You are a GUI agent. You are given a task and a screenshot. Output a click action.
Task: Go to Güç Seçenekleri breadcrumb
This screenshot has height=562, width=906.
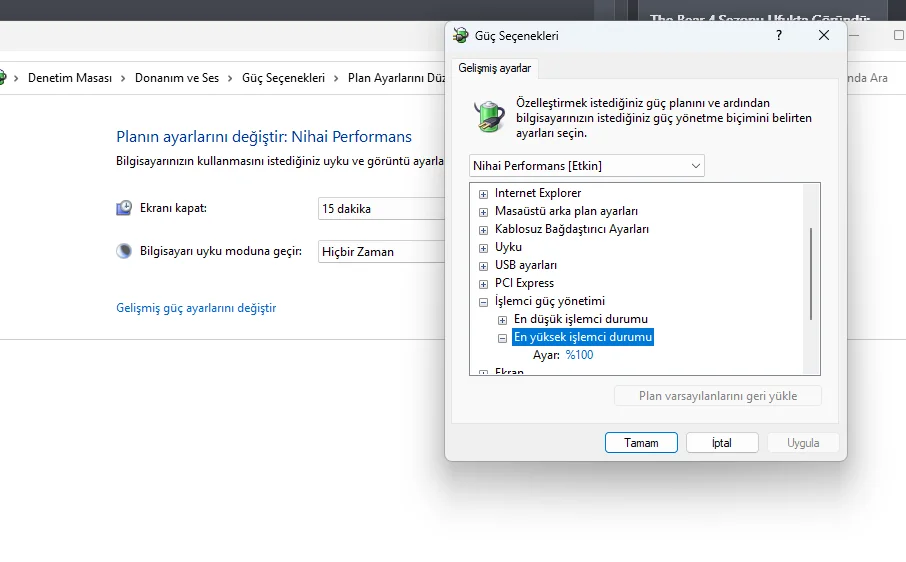(x=283, y=78)
